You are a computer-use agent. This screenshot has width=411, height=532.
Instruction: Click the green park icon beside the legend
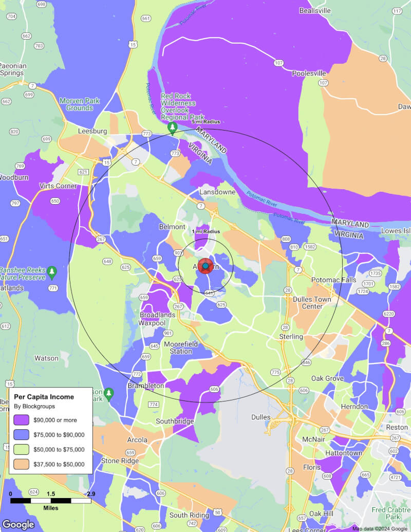click(x=108, y=394)
